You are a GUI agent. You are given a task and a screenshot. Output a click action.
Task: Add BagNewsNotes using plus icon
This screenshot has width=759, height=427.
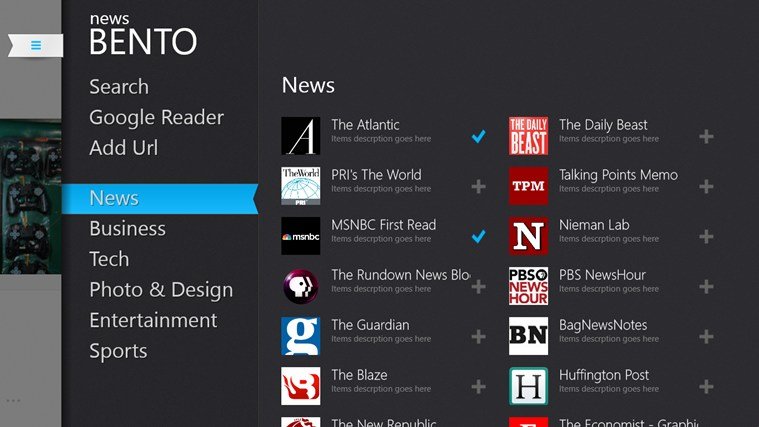pos(706,336)
